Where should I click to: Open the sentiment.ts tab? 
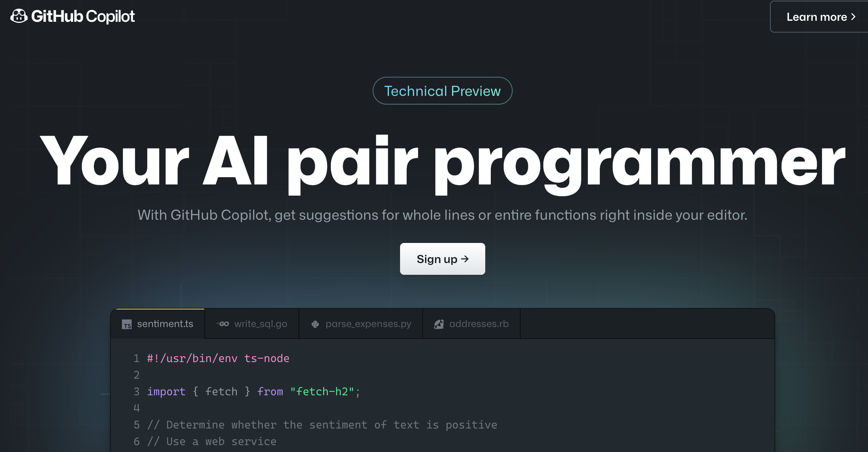click(x=158, y=324)
